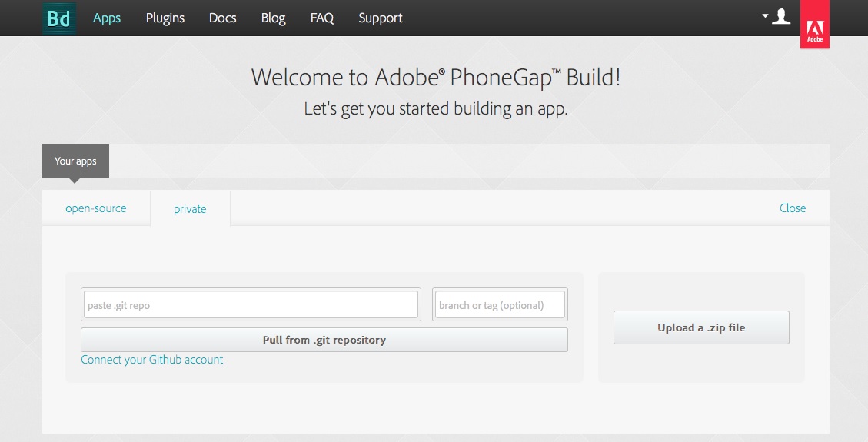Viewport: 868px width, 442px height.
Task: Expand the account dropdown arrow
Action: pyautogui.click(x=765, y=15)
